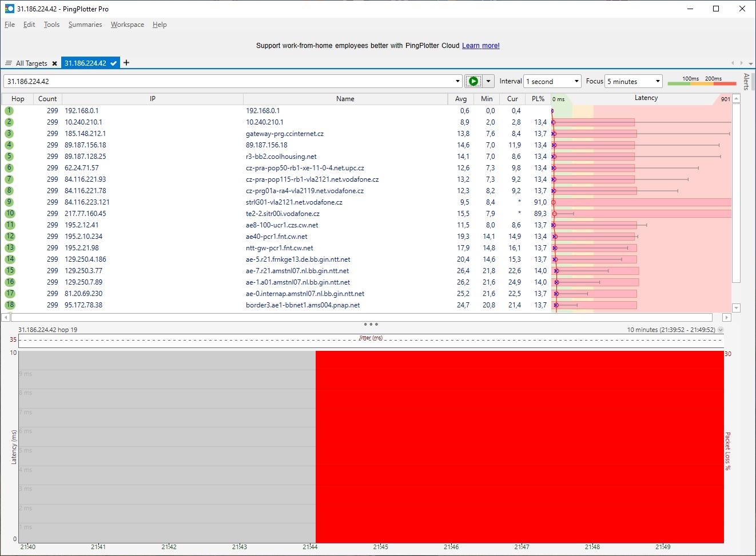Screen dimensions: 756x556
Task: Click the 100ms 200ms latency color scale
Action: click(x=702, y=81)
